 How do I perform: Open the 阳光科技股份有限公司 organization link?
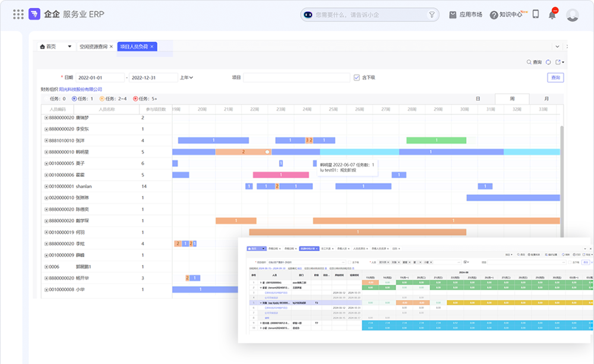[80, 90]
